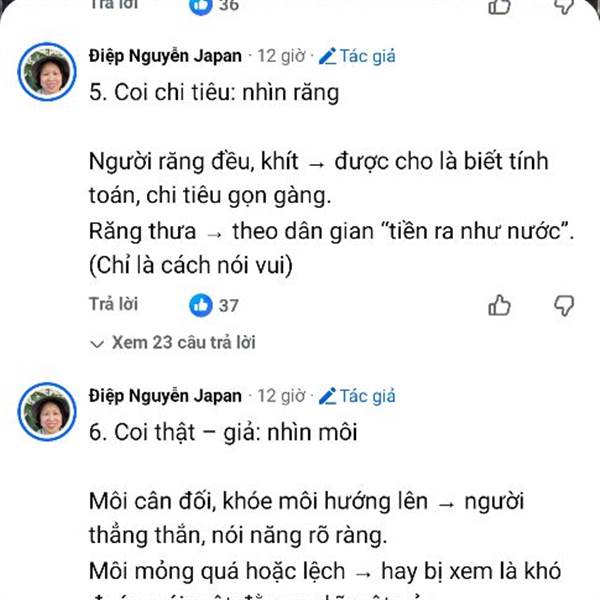Click the pencil icon on comment 5
Viewport: 600px width, 600px height.
coord(327,56)
